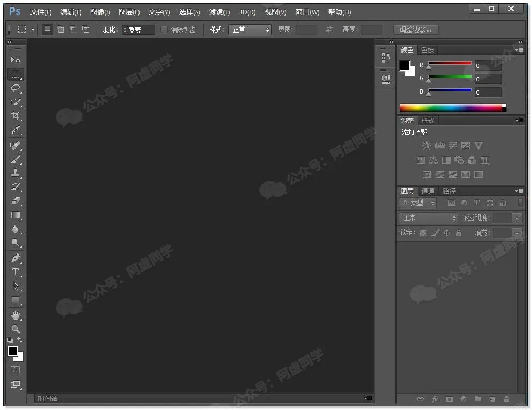Open the 样式 style dropdown
Viewport: 532px width, 410px height.
tap(250, 29)
